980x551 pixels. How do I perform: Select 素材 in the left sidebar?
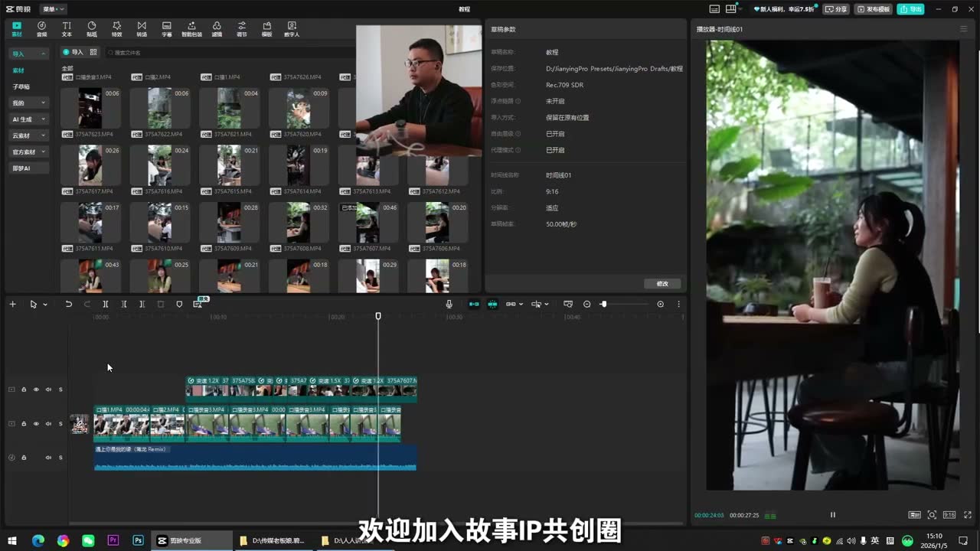click(x=18, y=70)
